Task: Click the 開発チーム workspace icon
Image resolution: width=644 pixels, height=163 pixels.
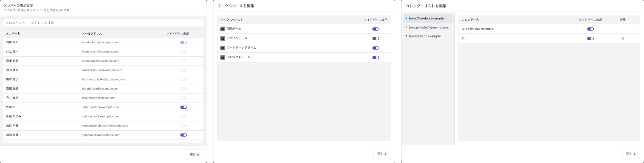Action: [223, 29]
